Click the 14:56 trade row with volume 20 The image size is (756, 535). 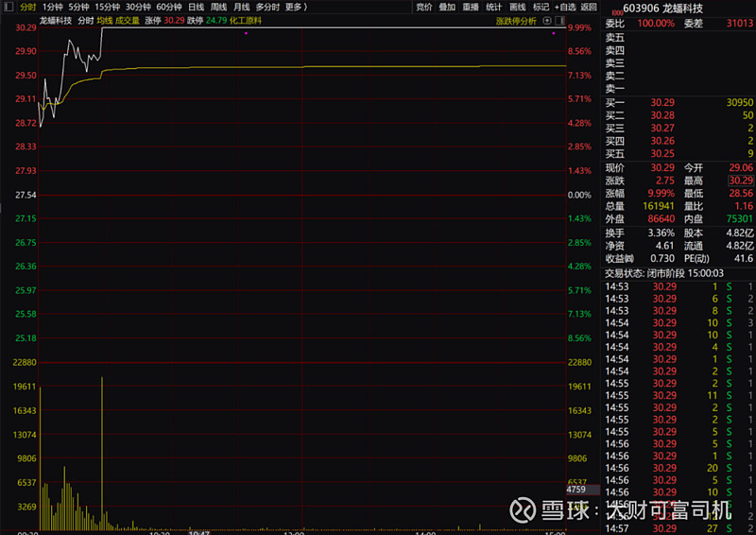679,468
